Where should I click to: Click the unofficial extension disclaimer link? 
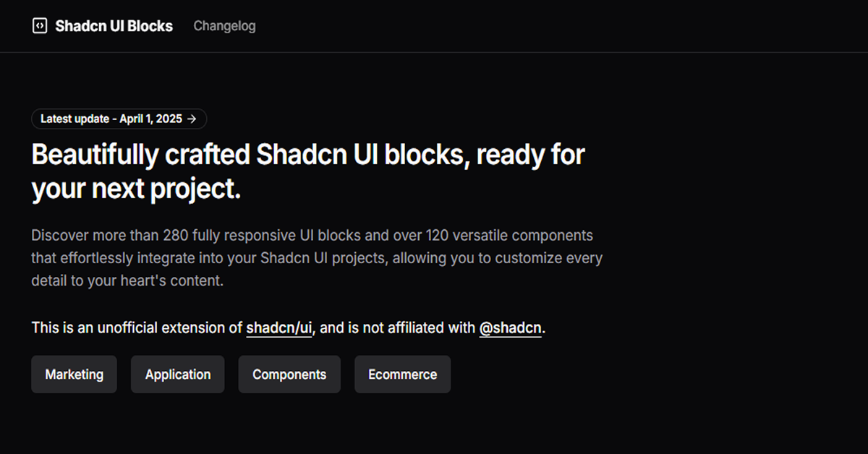click(278, 327)
